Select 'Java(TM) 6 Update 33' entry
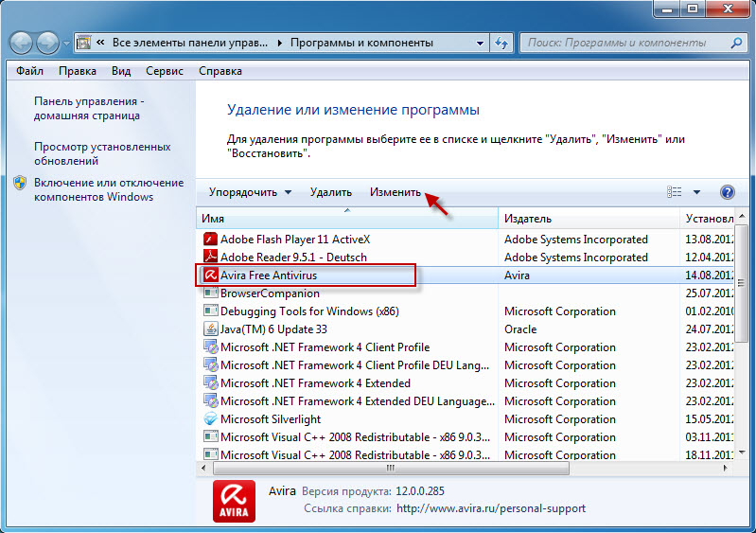Viewport: 756px width, 533px height. pyautogui.click(x=273, y=329)
